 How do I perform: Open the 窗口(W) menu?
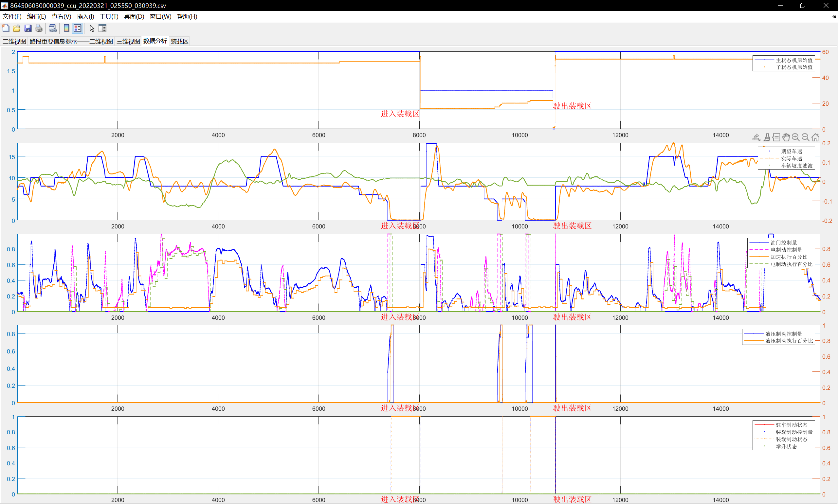click(160, 17)
